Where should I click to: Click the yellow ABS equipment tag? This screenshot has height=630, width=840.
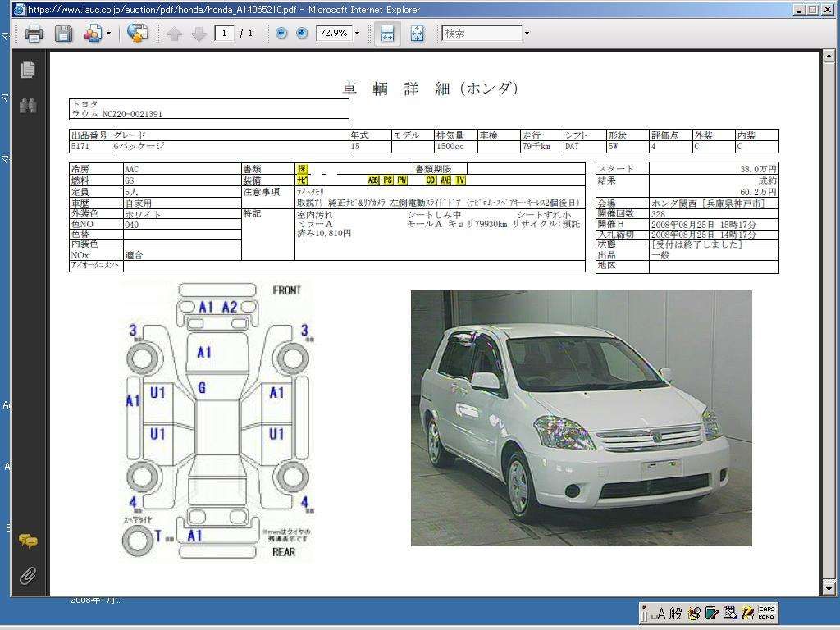373,180
